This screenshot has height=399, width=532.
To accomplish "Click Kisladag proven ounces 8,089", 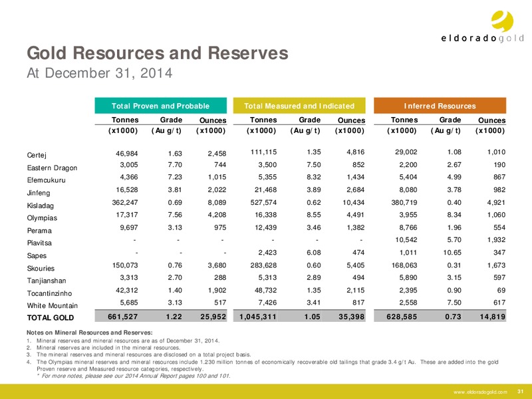I will (217, 203).
